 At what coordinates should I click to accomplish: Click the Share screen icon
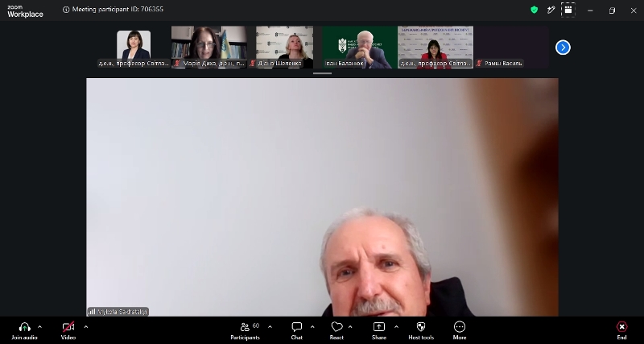(378, 327)
